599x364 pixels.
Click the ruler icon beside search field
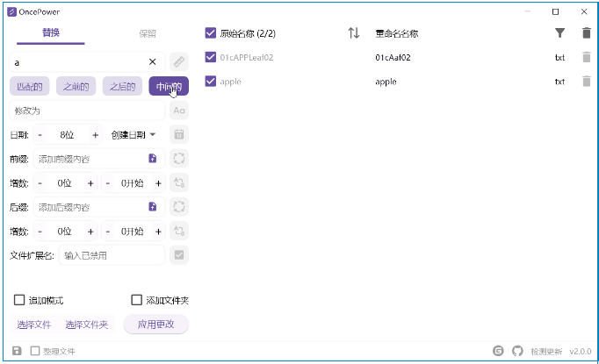[179, 61]
